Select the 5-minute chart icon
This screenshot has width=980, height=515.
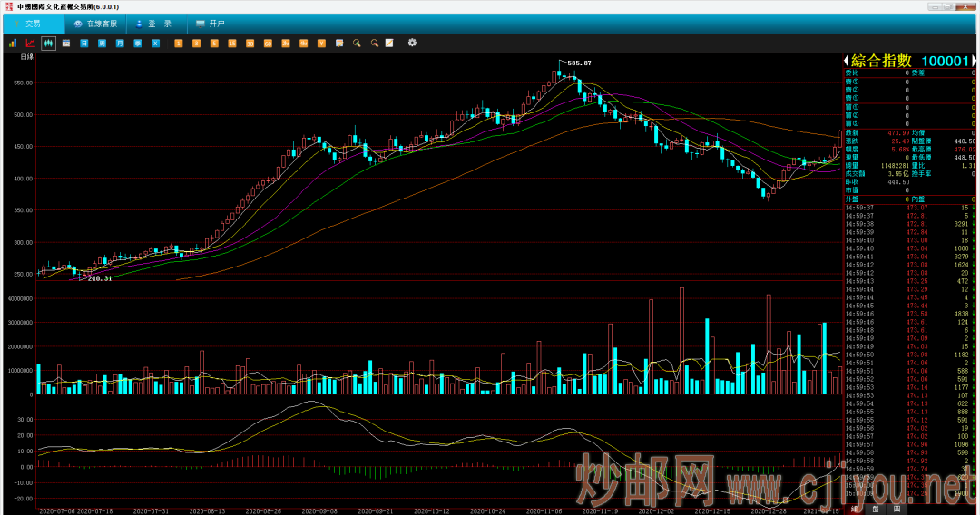(x=214, y=44)
